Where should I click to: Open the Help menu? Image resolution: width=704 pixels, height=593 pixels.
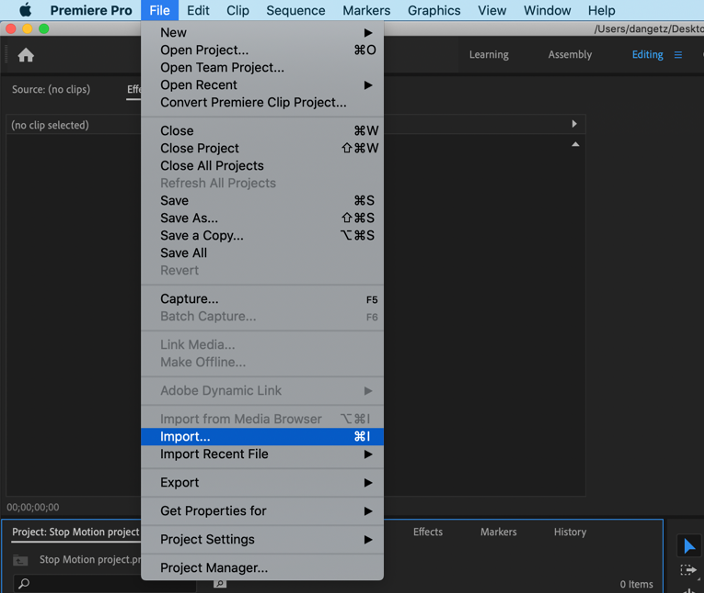coord(601,10)
